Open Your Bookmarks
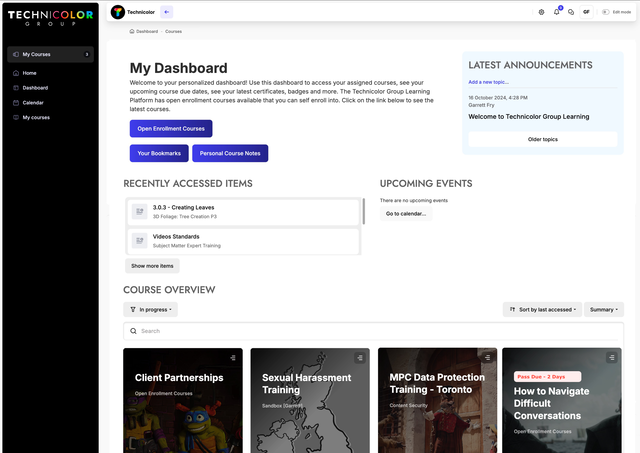Image resolution: width=640 pixels, height=453 pixels. pyautogui.click(x=159, y=153)
